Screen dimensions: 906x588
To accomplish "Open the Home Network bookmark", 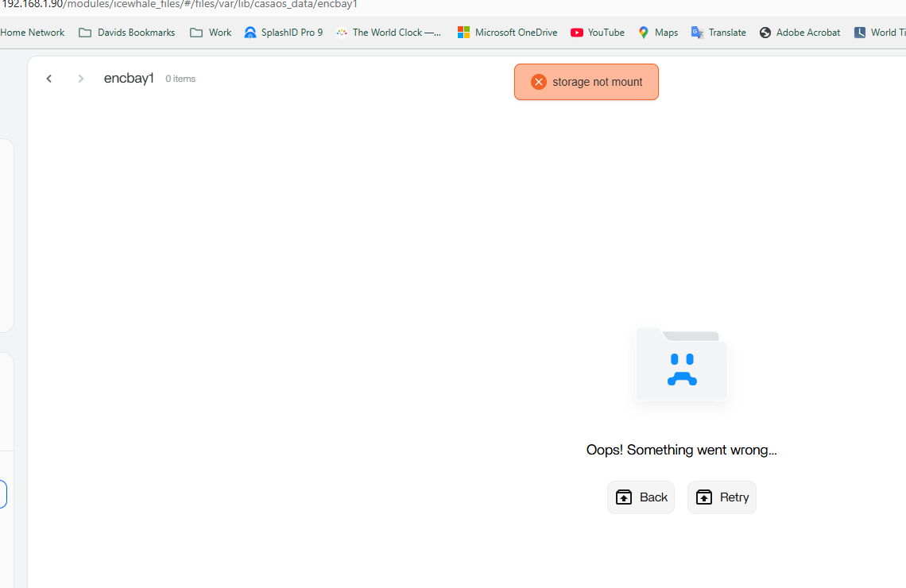I will pyautogui.click(x=33, y=33).
